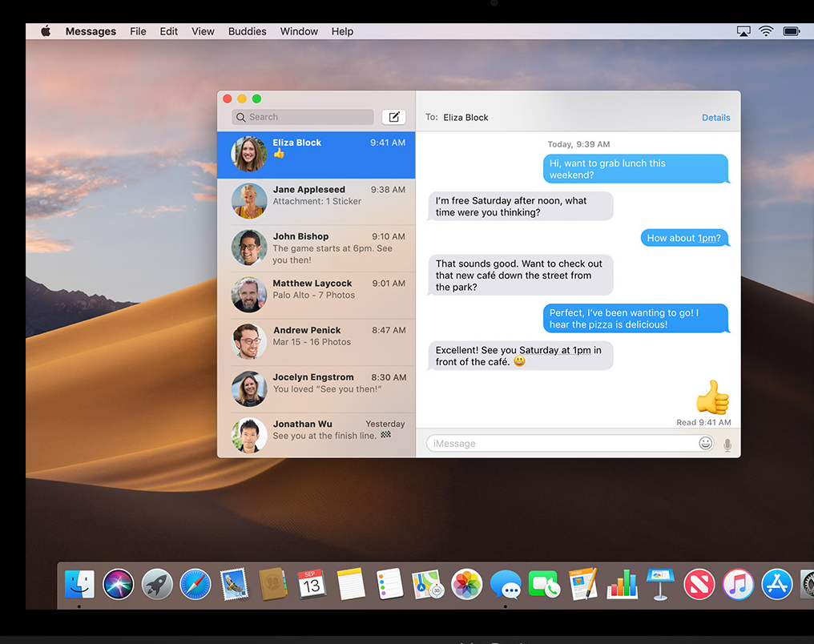
Task: Click Messages speech bubble Dock icon
Action: click(x=506, y=585)
